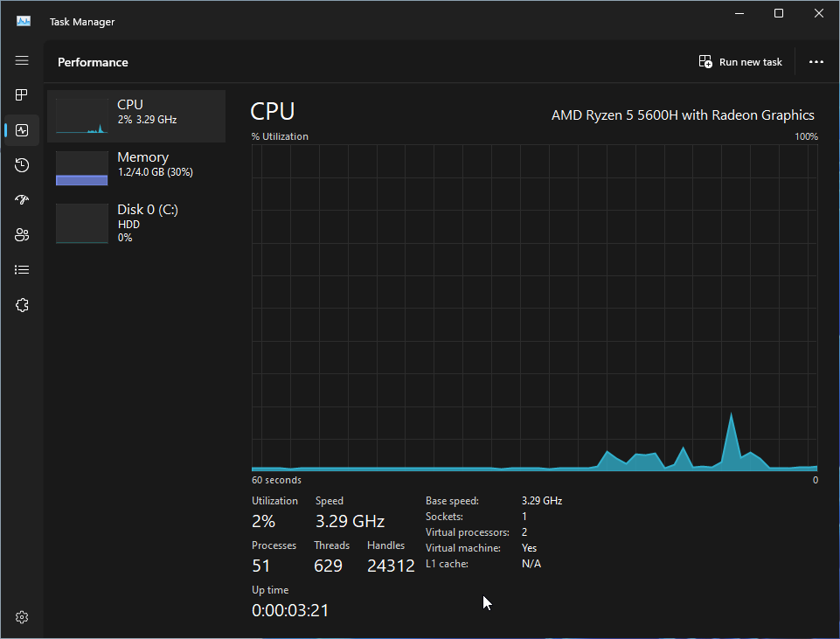Open the three-dot more options menu
The image size is (840, 639).
click(x=816, y=61)
